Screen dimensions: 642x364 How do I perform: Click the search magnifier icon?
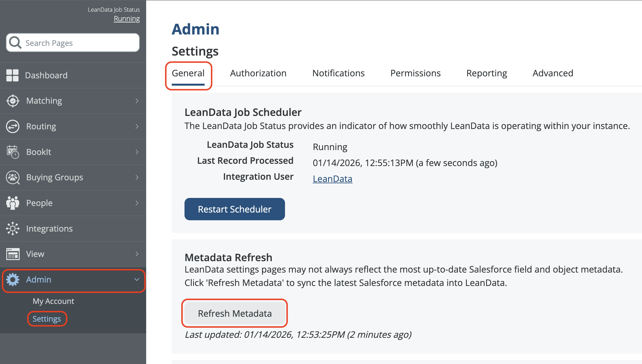pyautogui.click(x=15, y=43)
